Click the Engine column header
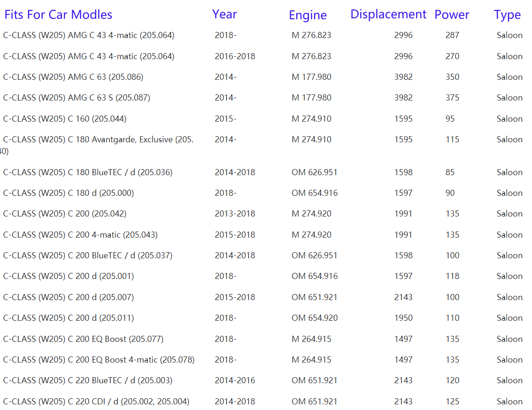The width and height of the screenshot is (532, 410). pos(308,15)
